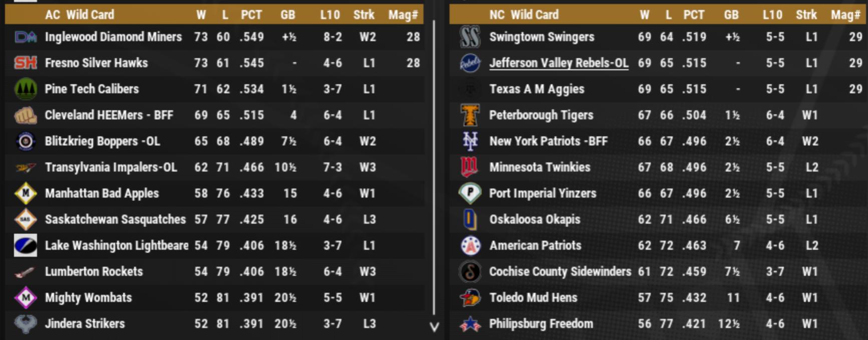
Task: Click the Inglewood Diamond Miners team logo
Action: pos(26,37)
